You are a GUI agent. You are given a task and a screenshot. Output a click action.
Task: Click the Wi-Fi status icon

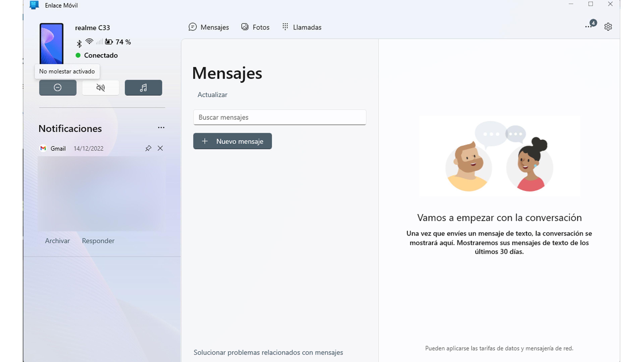point(89,42)
